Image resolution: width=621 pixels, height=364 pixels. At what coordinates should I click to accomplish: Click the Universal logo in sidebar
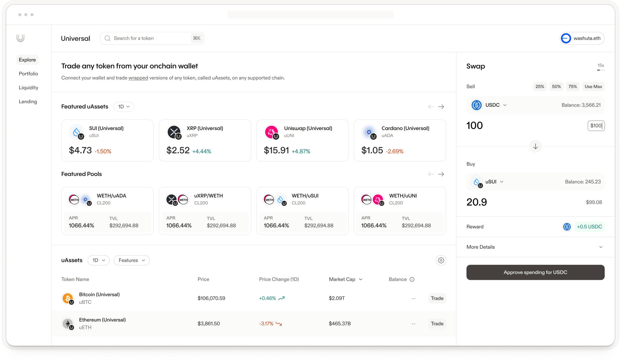click(20, 38)
